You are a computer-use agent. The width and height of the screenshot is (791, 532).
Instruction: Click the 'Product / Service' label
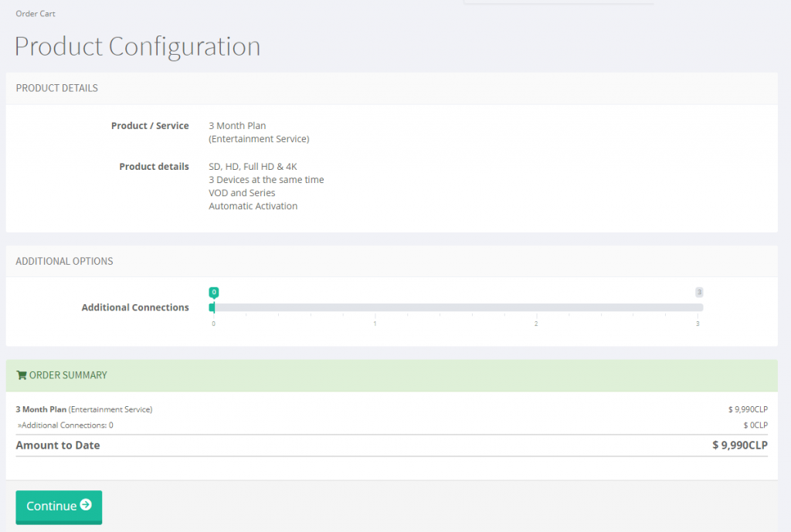(x=150, y=126)
